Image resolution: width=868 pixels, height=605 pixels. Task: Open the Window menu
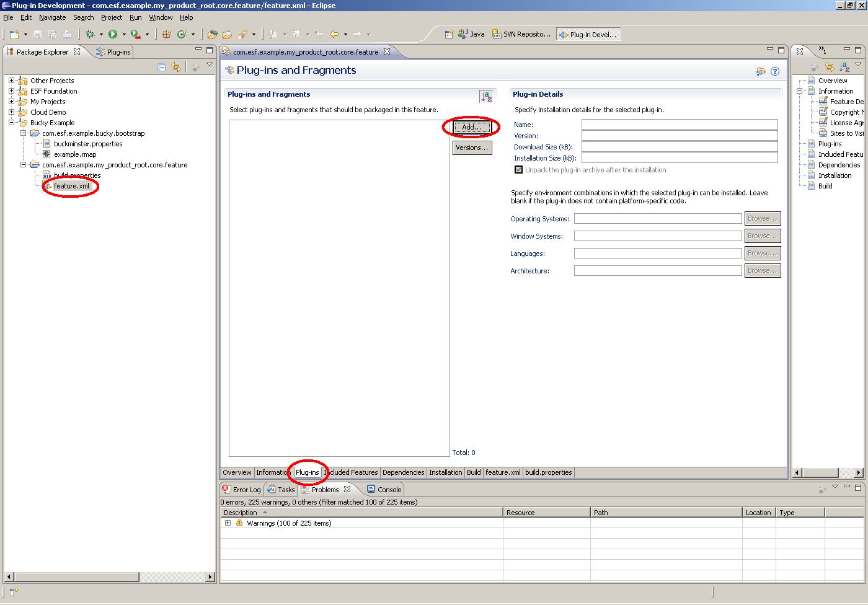click(161, 17)
